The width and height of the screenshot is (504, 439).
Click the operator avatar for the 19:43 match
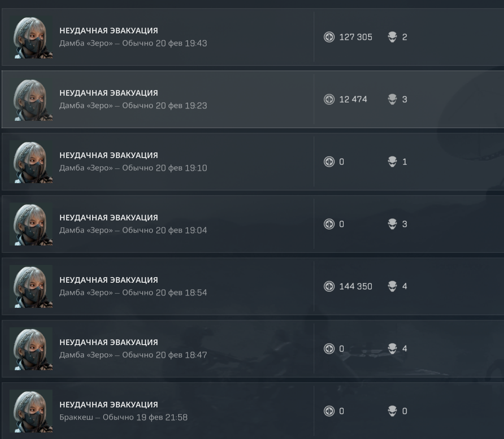pyautogui.click(x=31, y=37)
